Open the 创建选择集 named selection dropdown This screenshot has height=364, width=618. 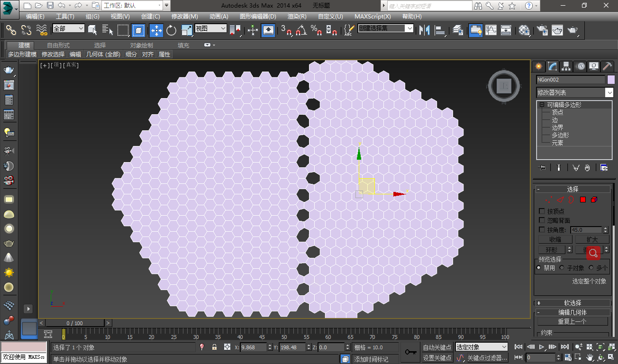click(386, 28)
